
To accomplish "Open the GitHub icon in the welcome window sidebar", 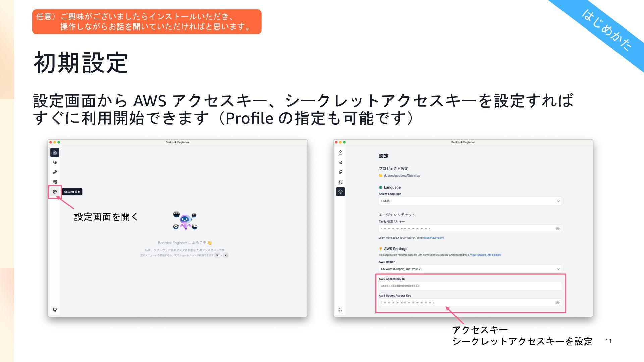I will tap(55, 309).
